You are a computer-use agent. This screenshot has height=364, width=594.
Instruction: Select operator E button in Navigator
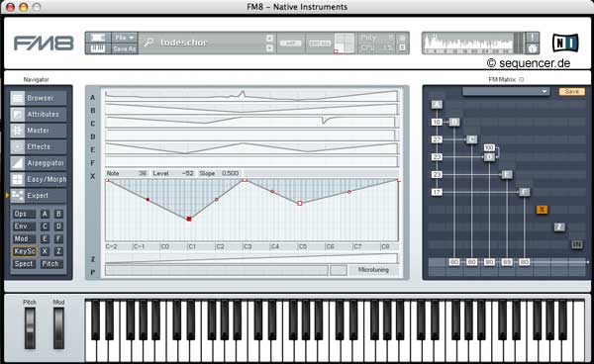pyautogui.click(x=45, y=238)
